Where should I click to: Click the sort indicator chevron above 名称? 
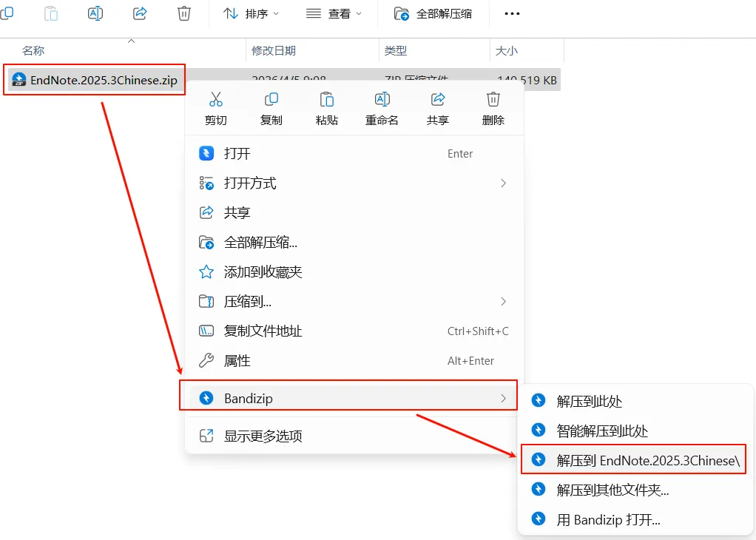coord(131,41)
